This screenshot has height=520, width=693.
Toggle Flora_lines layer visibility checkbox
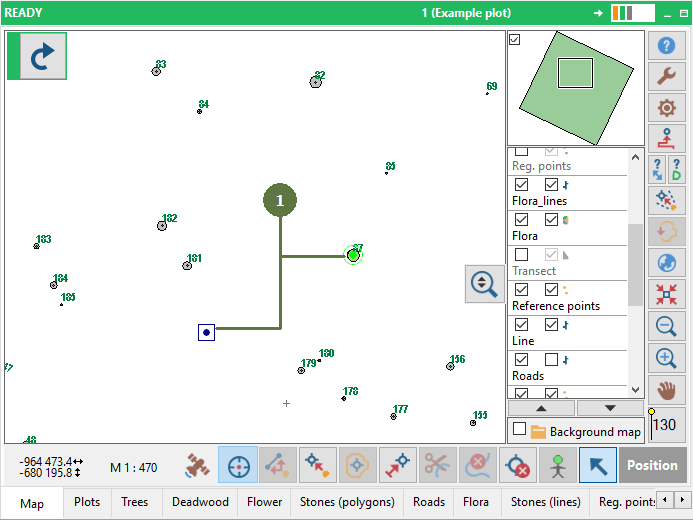(x=522, y=184)
